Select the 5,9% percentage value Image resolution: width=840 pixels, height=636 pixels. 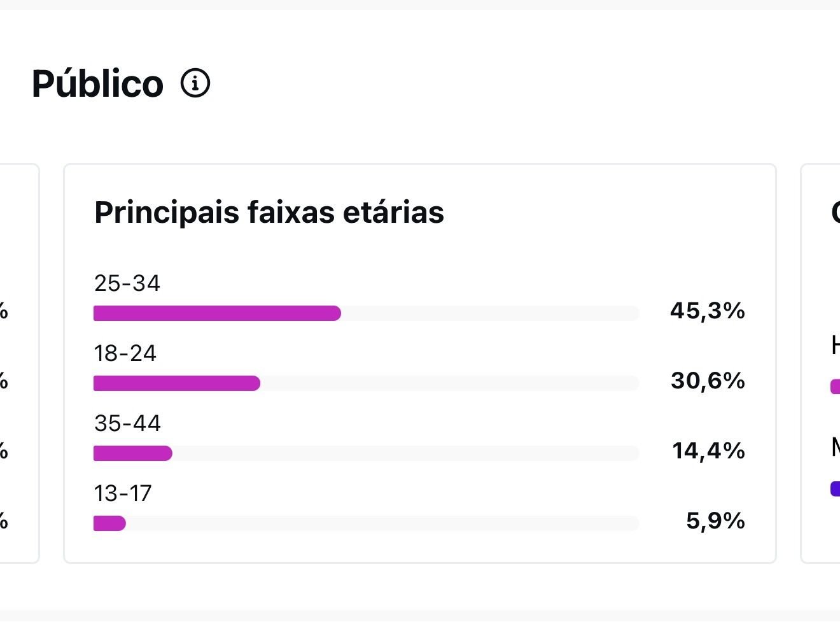point(715,521)
